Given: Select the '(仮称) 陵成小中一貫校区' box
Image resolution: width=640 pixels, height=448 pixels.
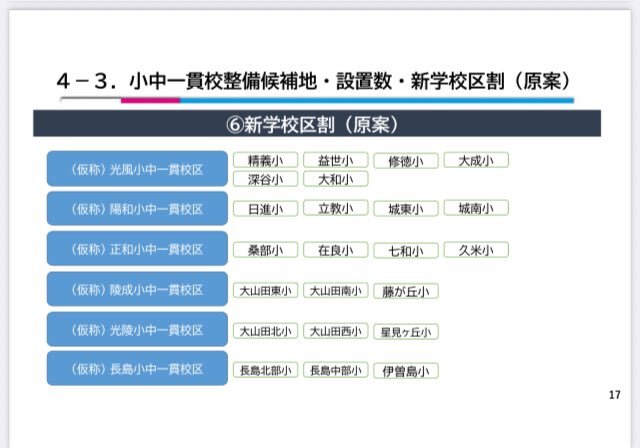Looking at the screenshot, I should point(137,289).
